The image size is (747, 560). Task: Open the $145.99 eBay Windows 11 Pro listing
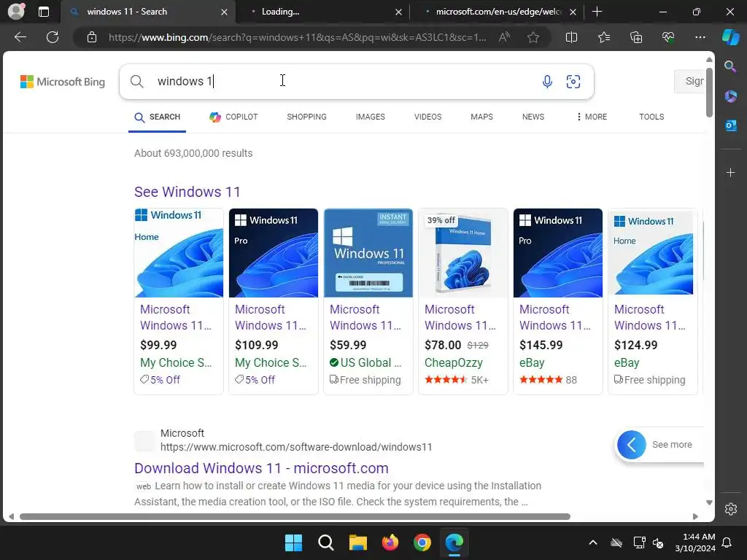click(x=558, y=301)
